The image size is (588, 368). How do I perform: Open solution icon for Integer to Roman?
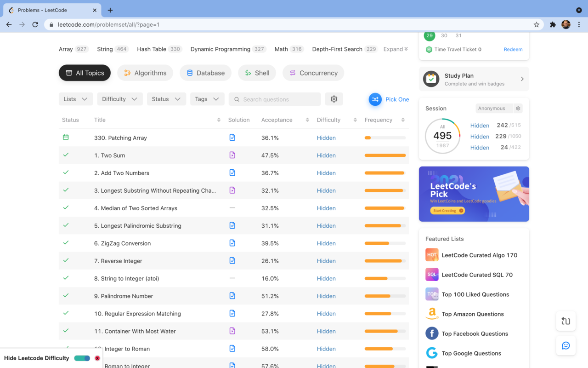click(232, 348)
